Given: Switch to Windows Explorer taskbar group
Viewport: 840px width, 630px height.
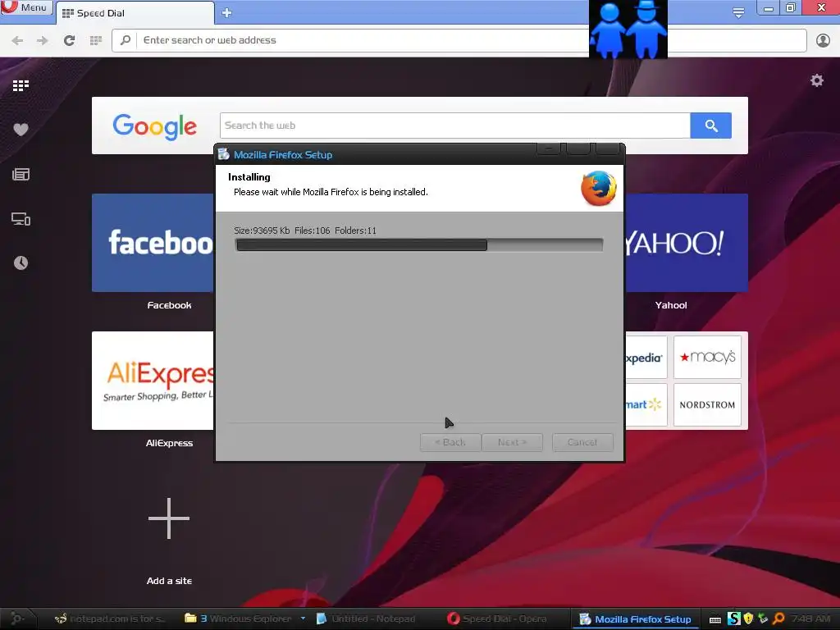Looking at the screenshot, I should 239,619.
